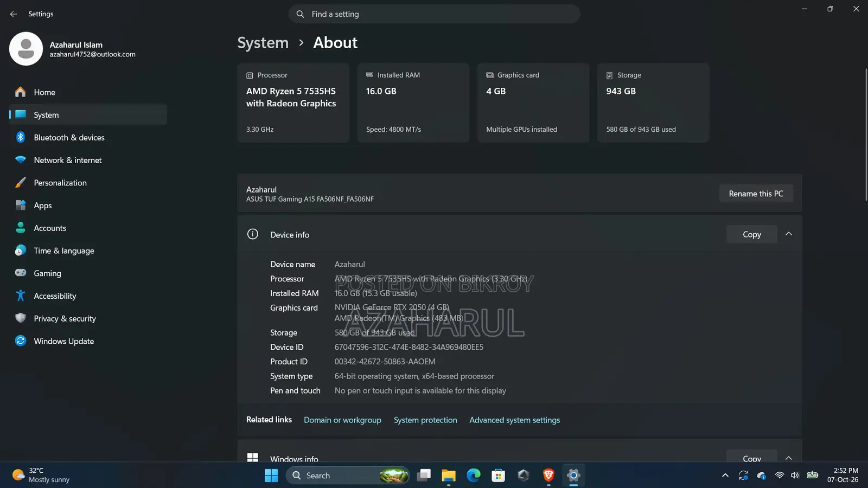This screenshot has height=488, width=868.
Task: Open the Processor info card
Action: tap(293, 103)
